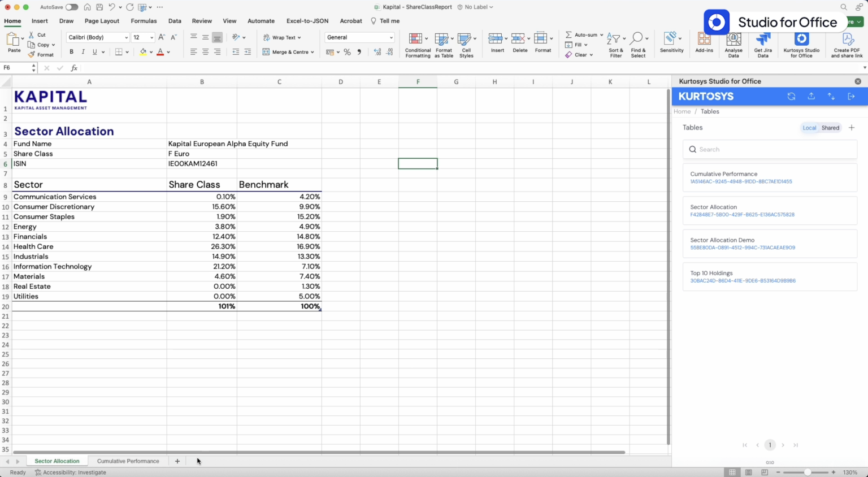Click the upload icon in the Kurtosys header
The image size is (868, 477).
click(811, 96)
